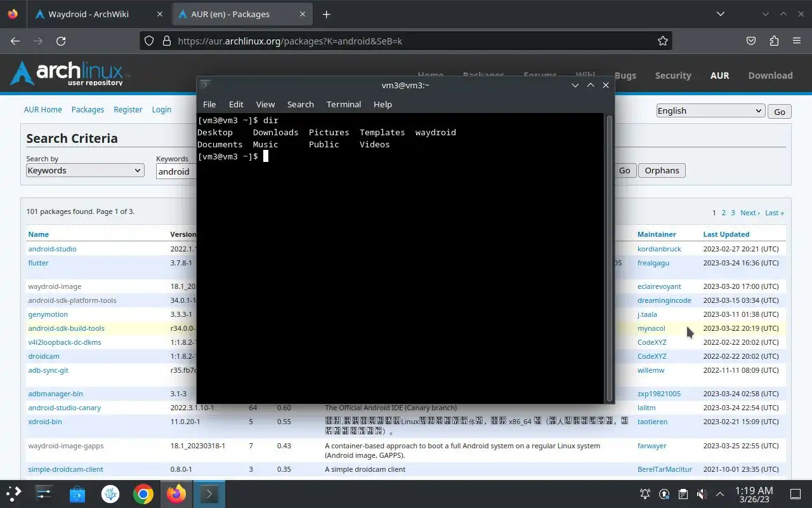Open the notifications bell in the tray

click(x=645, y=494)
